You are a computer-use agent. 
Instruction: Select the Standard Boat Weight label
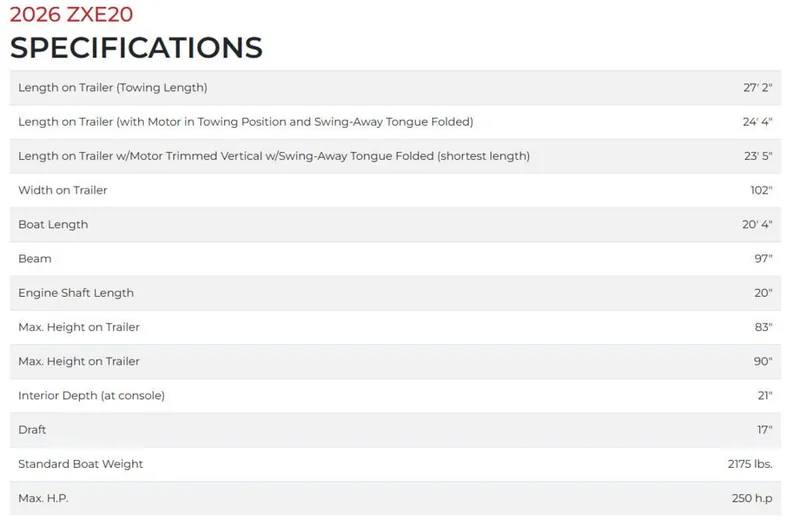click(81, 464)
